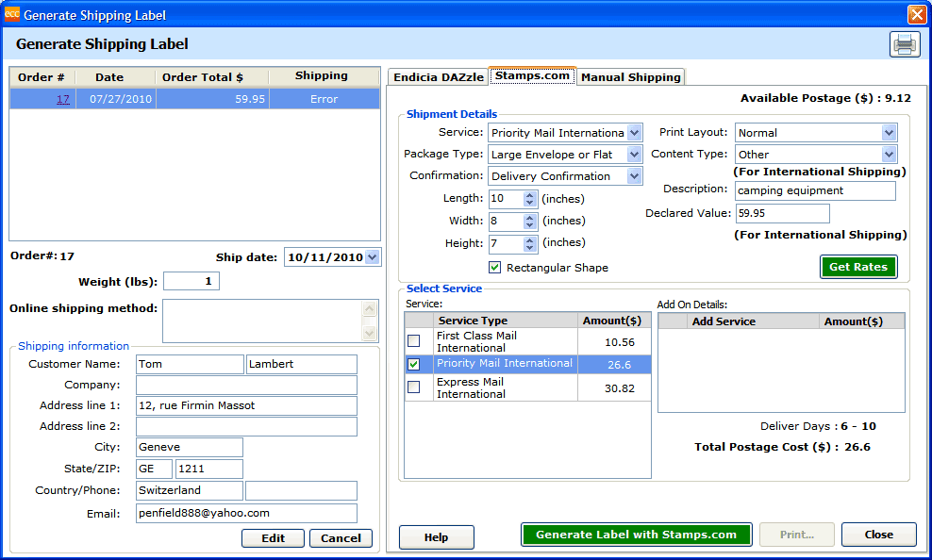This screenshot has width=932, height=560.
Task: Click the Order # column header
Action: [42, 77]
